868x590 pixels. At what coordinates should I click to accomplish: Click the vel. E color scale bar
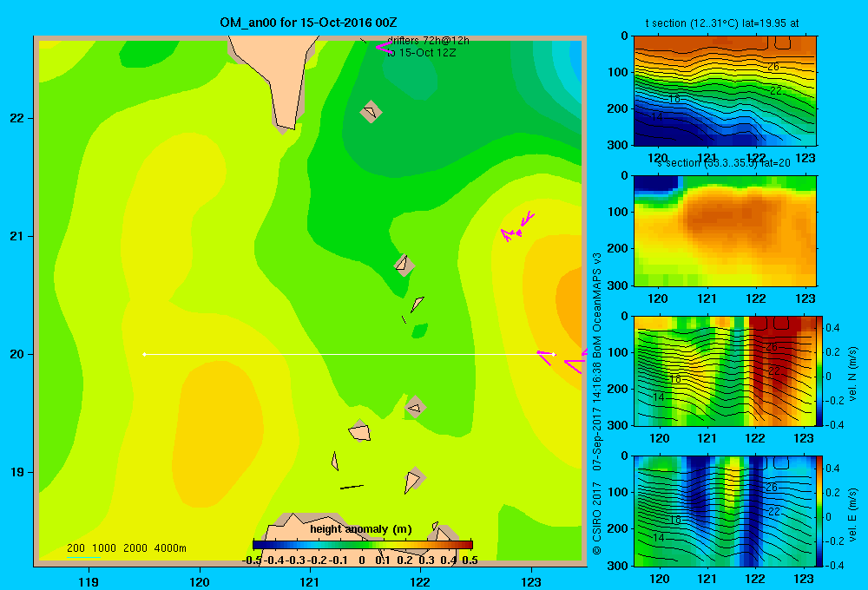click(820, 511)
